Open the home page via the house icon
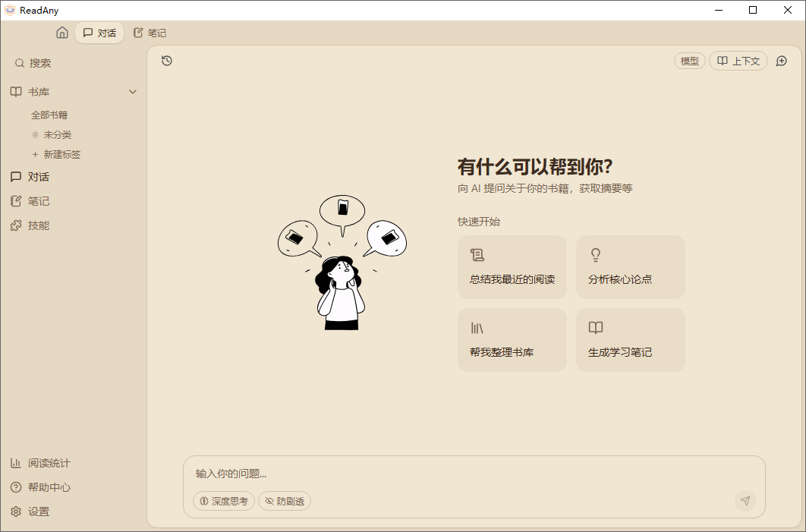The width and height of the screenshot is (806, 532). point(62,33)
